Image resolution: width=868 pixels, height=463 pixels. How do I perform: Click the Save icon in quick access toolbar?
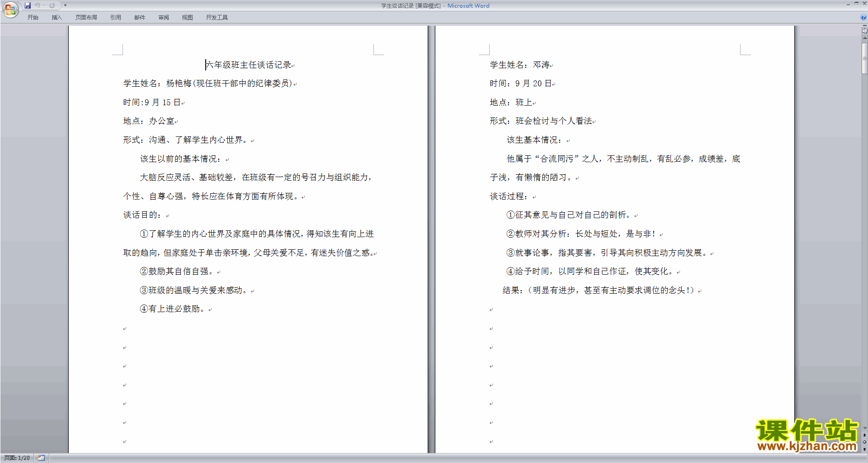point(28,5)
